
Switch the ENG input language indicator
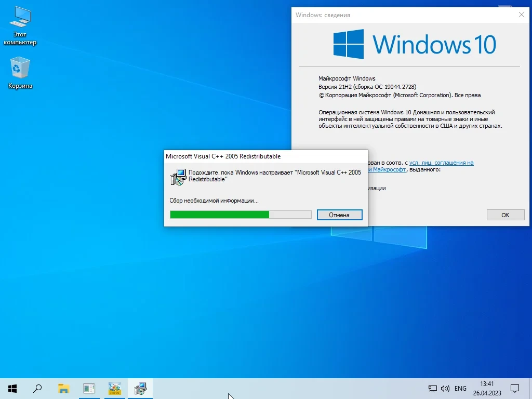pyautogui.click(x=460, y=389)
